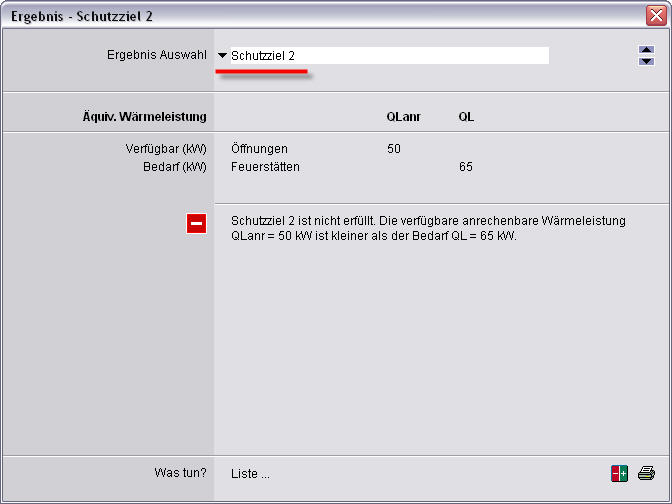Click the printer icon to print results

(646, 474)
